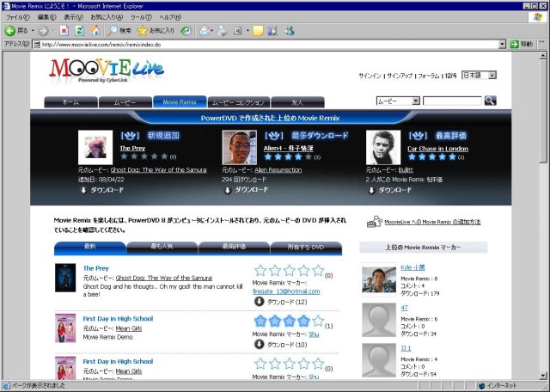Open Ghost Dog: The Way of the Samurai featured link
This screenshot has height=392, width=550.
click(158, 170)
